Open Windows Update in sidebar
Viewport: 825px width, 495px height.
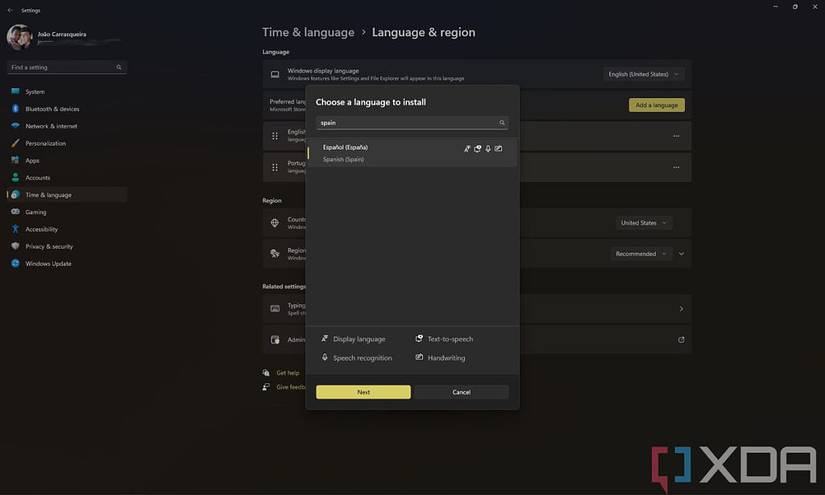pyautogui.click(x=66, y=264)
